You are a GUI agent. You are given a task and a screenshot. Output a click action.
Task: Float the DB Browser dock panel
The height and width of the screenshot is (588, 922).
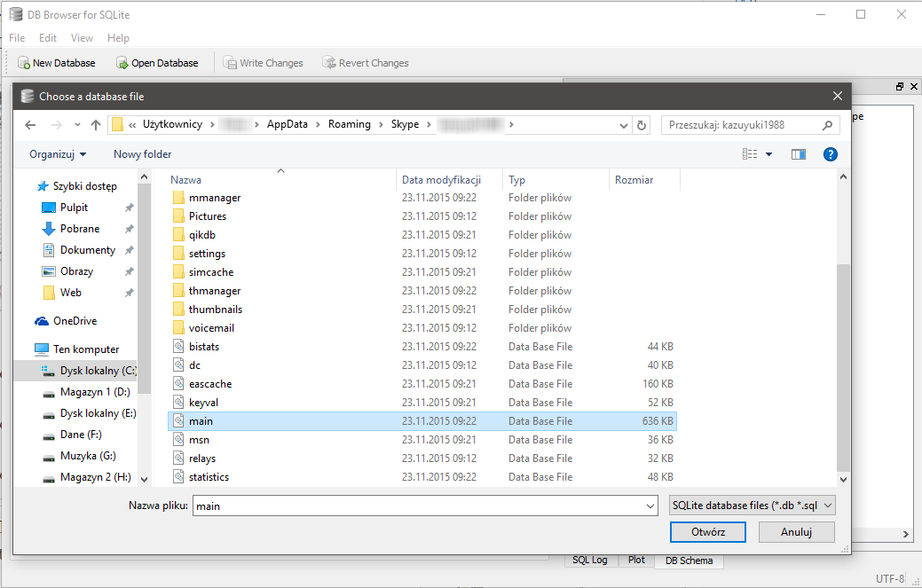[899, 86]
